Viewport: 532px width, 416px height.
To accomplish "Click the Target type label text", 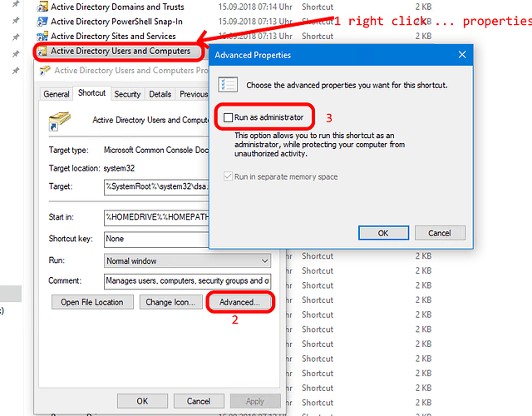I will pyautogui.click(x=68, y=150).
